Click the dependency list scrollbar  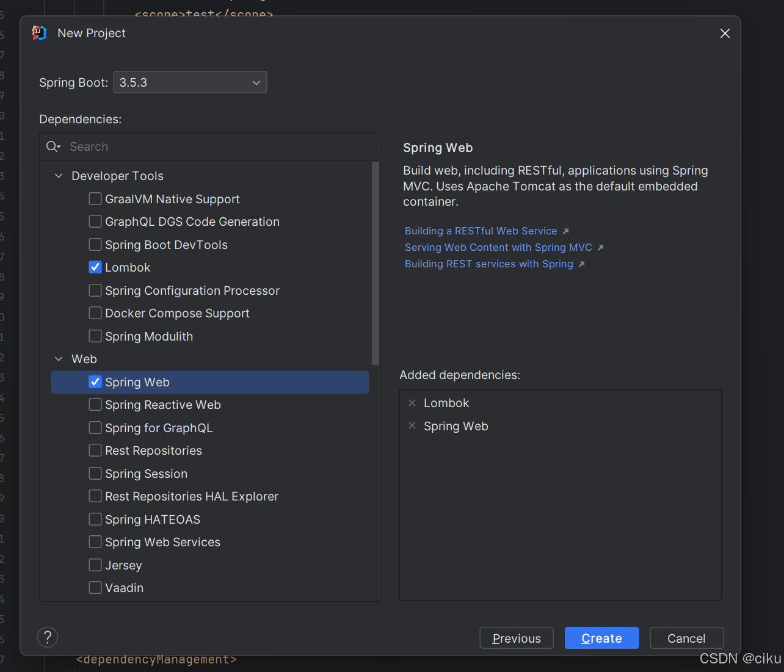tap(376, 263)
